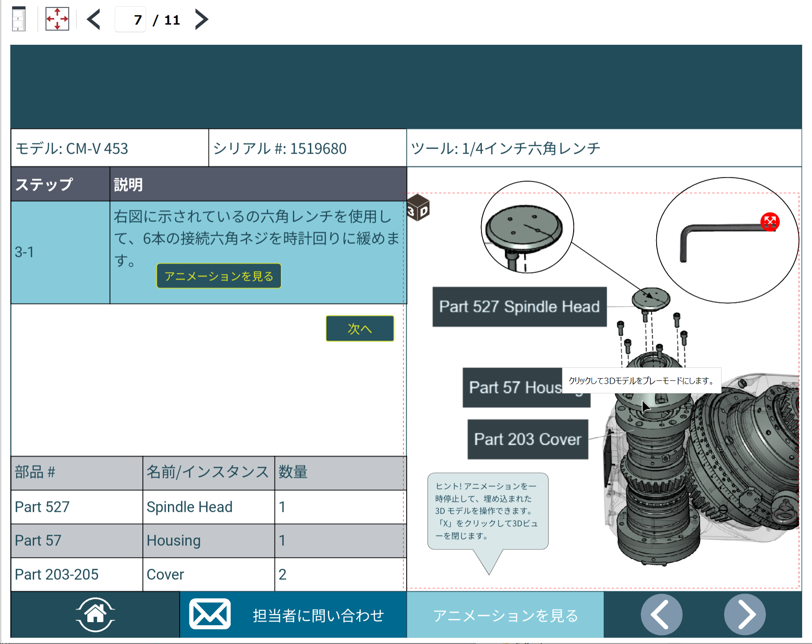Click the ステップ column header

[x=60, y=184]
